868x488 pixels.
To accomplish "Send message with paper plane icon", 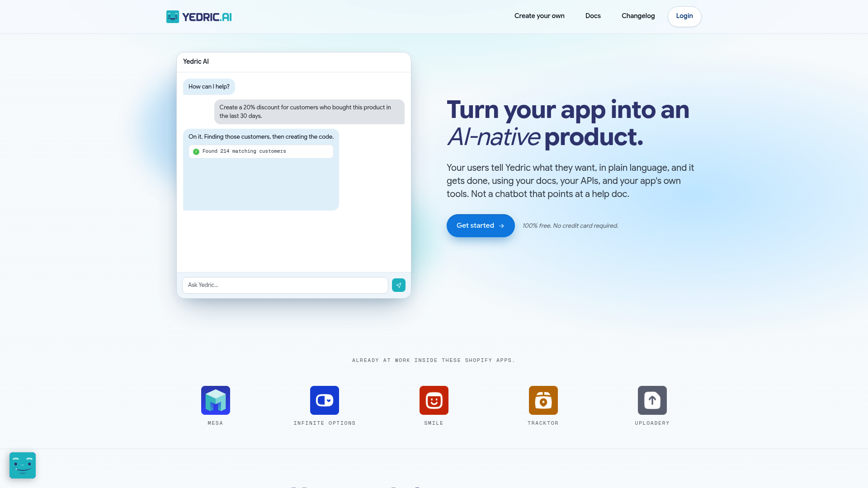I will pyautogui.click(x=399, y=285).
